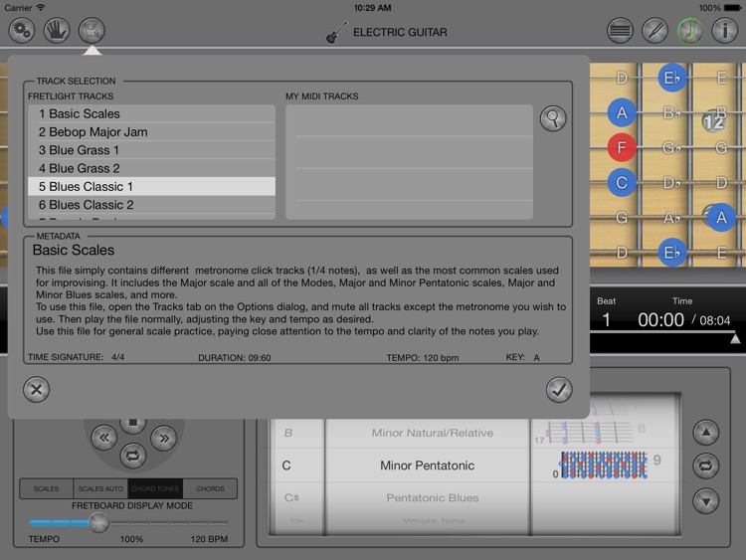Tap the up arrow scale selector button

(x=706, y=433)
